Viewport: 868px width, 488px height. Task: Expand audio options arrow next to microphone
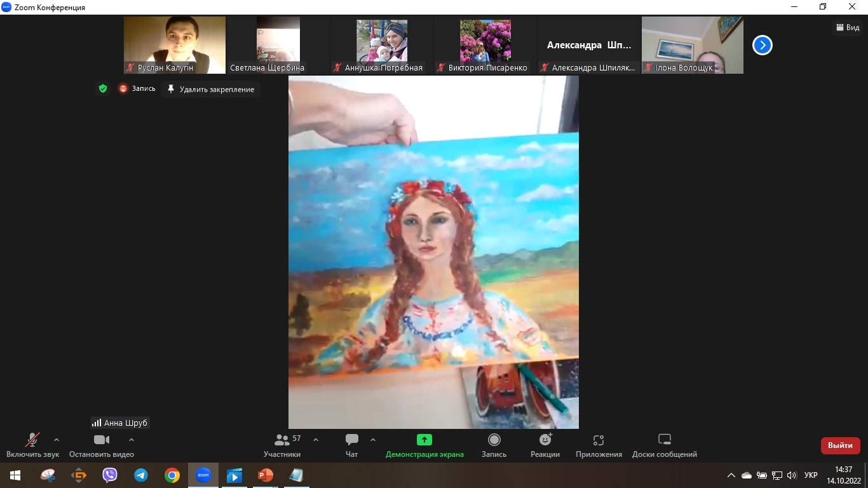click(57, 440)
